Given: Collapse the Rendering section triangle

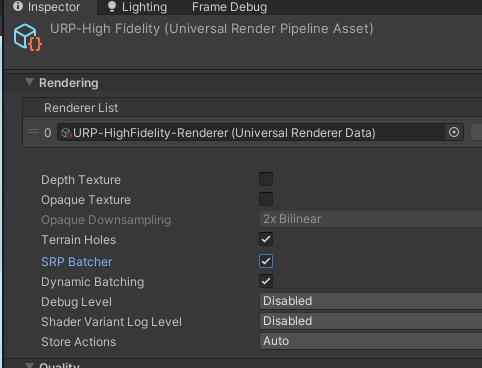Looking at the screenshot, I should (29, 82).
